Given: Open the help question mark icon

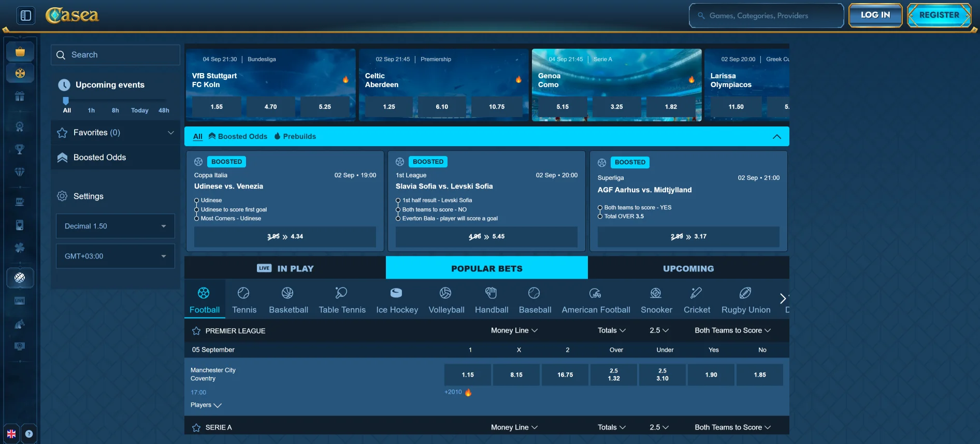Looking at the screenshot, I should (x=29, y=434).
